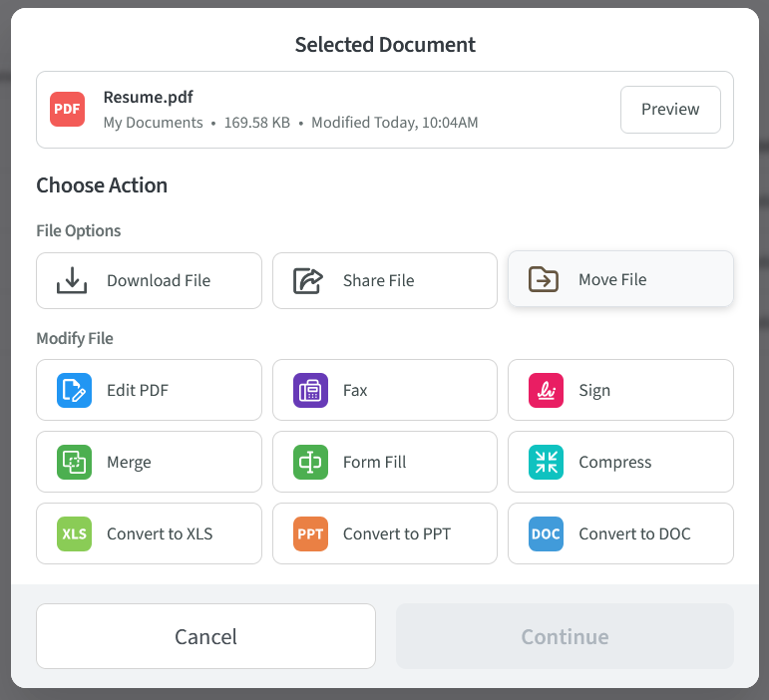Select the teal Compress icon
The image size is (769, 700).
tap(546, 463)
